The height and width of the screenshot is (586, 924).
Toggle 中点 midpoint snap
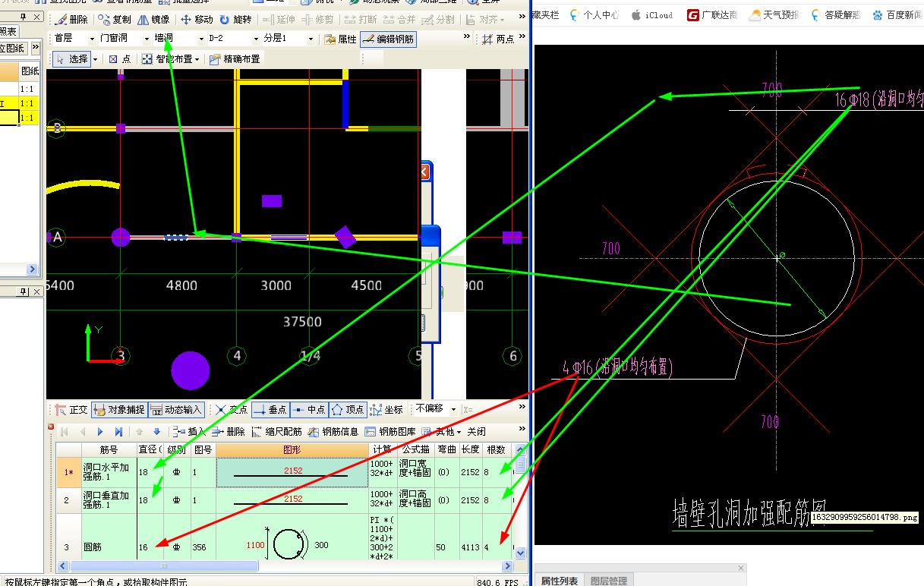(x=308, y=410)
